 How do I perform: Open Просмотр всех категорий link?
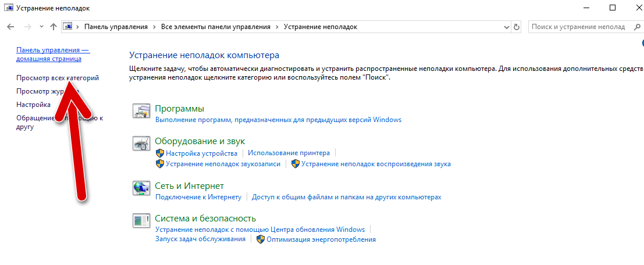coord(58,77)
